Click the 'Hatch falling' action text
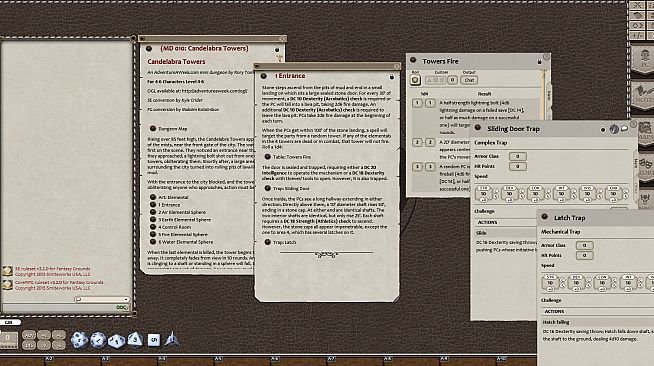The width and height of the screenshot is (654, 366). click(x=556, y=322)
